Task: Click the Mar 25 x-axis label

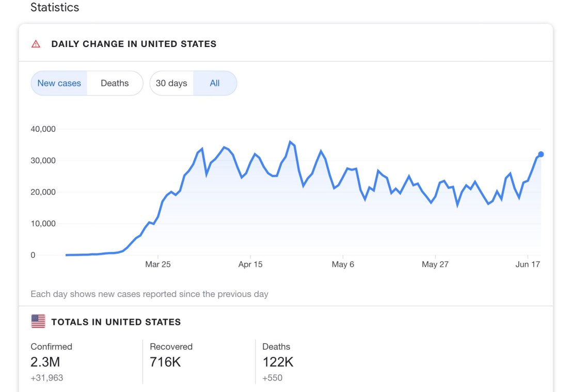Action: (x=158, y=264)
